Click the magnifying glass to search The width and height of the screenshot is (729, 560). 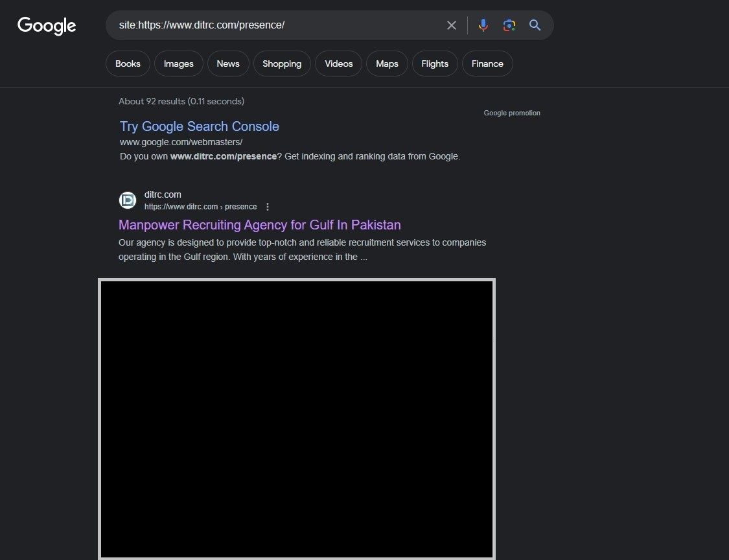point(535,25)
